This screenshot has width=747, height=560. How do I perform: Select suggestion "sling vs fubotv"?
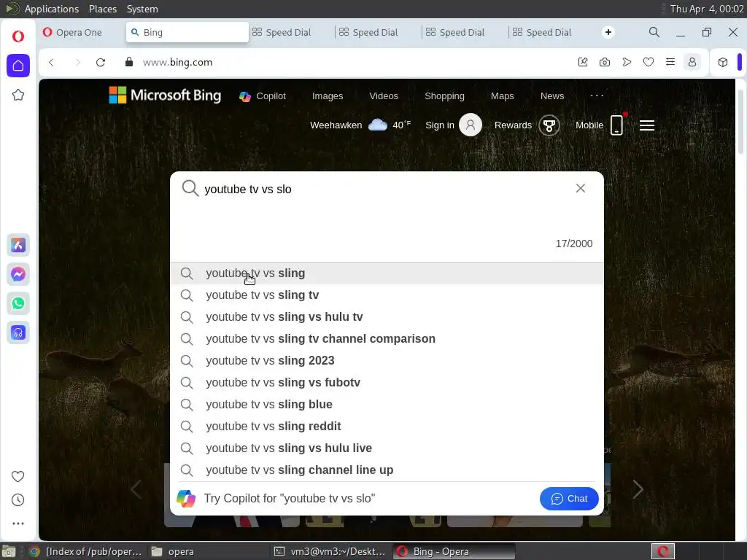pyautogui.click(x=387, y=383)
